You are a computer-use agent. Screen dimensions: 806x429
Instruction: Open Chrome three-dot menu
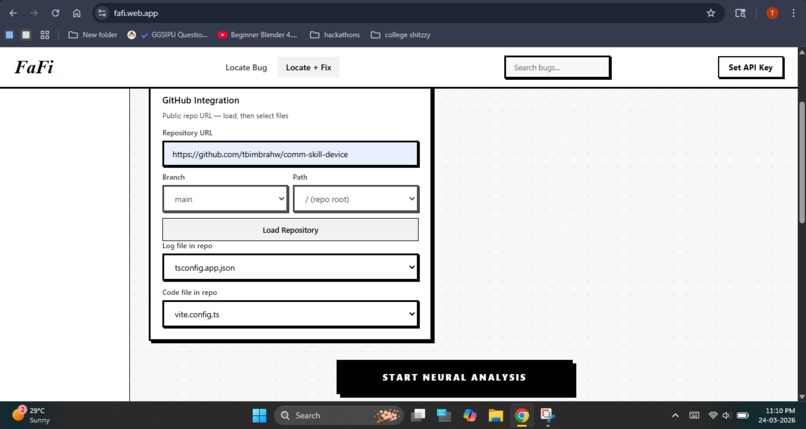(x=793, y=13)
